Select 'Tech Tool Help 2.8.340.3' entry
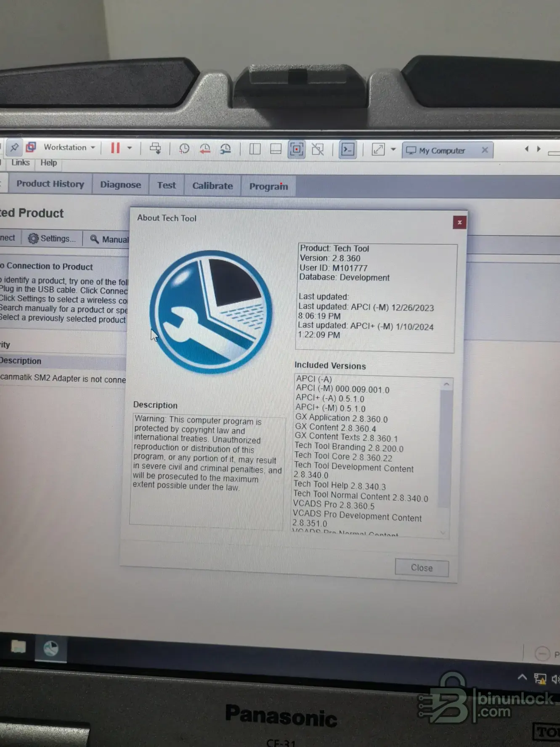 339,485
